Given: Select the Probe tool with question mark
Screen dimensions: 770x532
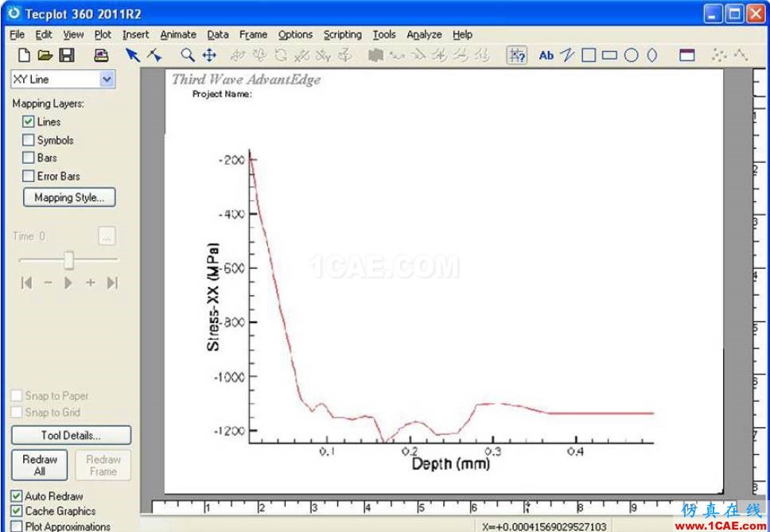Looking at the screenshot, I should (x=516, y=56).
